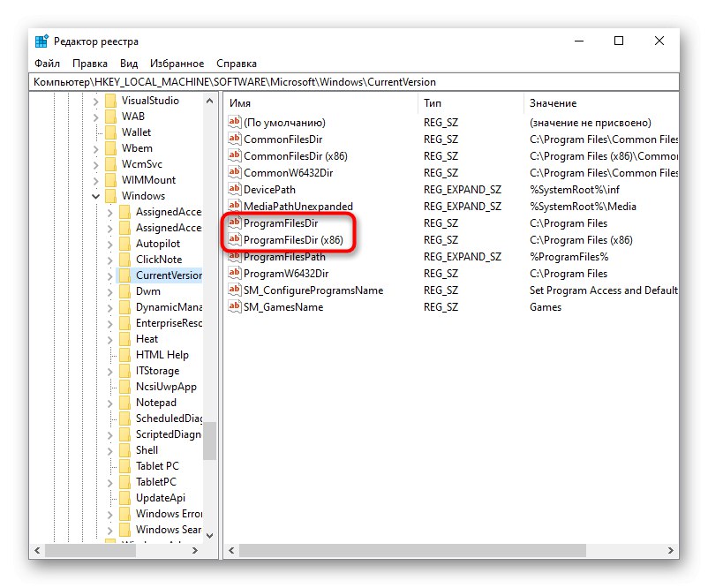Open the Вид menu
The width and height of the screenshot is (708, 588).
tap(129, 64)
